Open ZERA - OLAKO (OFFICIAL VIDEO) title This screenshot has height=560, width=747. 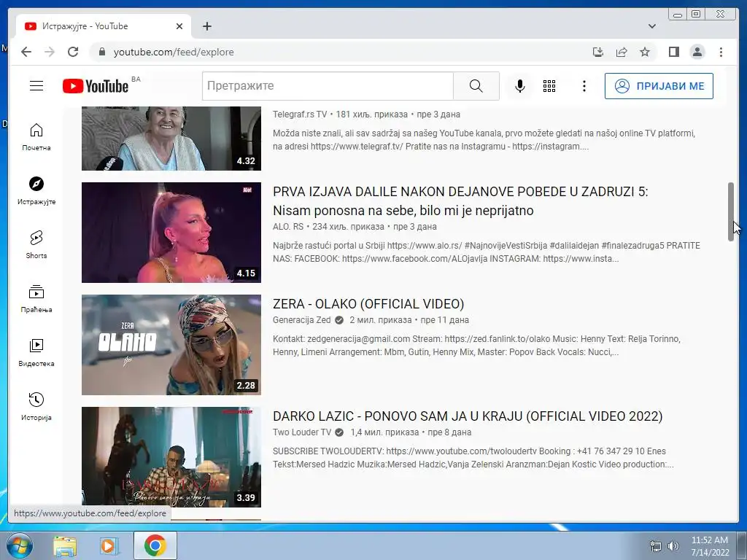368,304
